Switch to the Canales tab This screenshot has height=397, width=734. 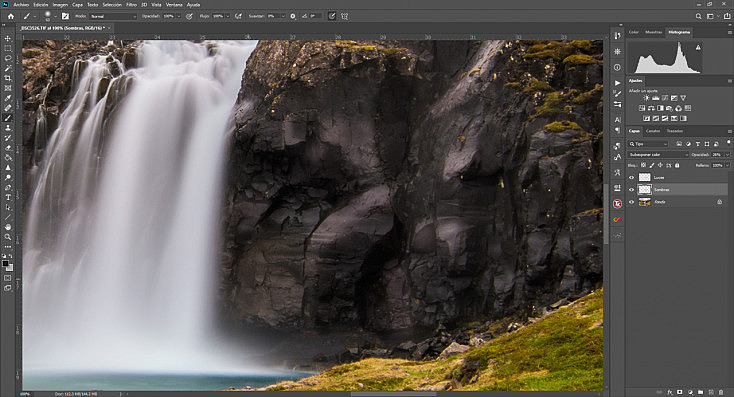(x=653, y=131)
